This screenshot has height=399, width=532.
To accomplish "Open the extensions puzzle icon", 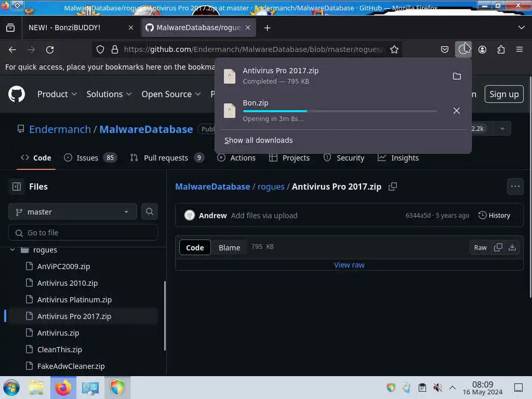I will pos(501,49).
